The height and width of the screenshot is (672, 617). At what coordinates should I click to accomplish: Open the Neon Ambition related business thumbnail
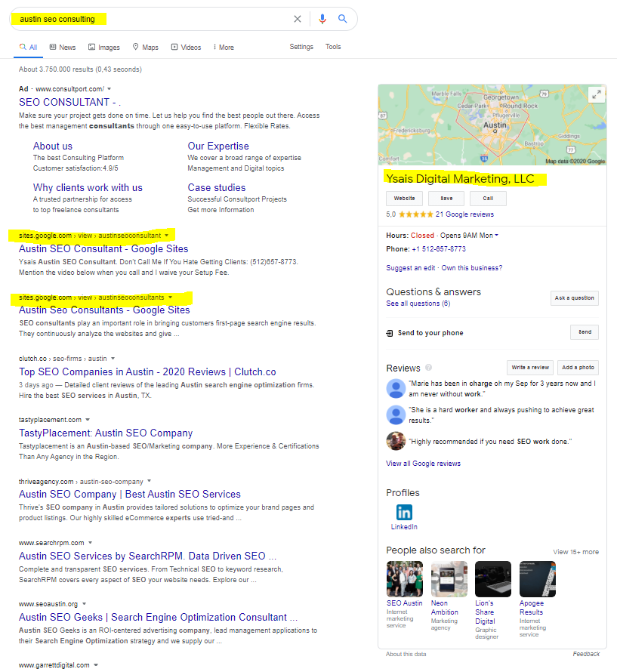point(449,579)
